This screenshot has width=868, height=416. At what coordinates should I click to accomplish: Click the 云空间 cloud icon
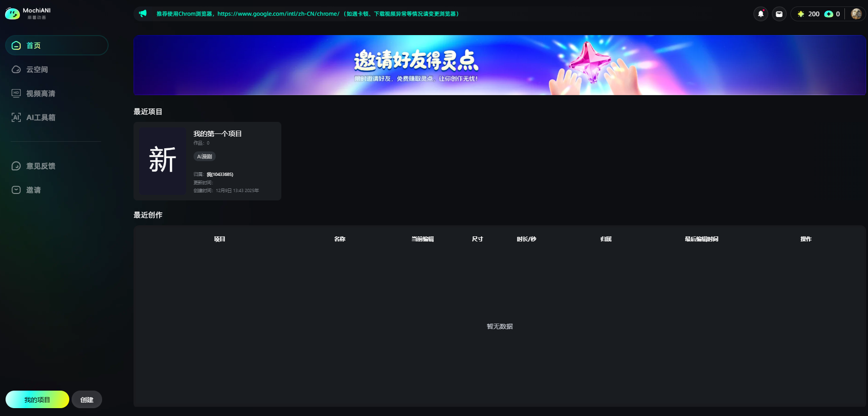coord(16,69)
